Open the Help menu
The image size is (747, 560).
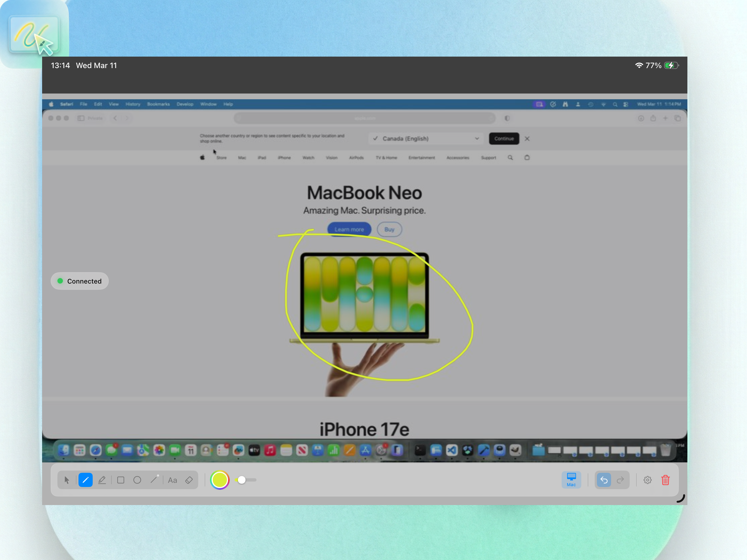click(x=228, y=104)
